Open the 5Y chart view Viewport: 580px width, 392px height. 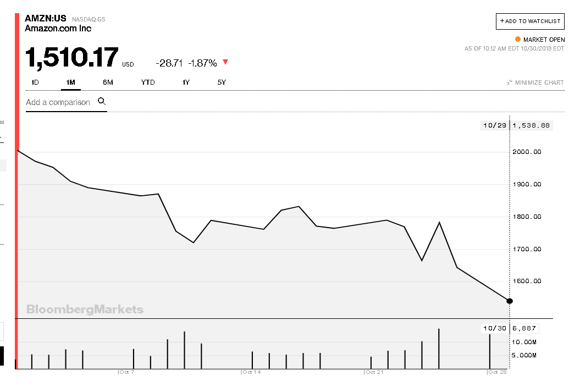point(222,82)
